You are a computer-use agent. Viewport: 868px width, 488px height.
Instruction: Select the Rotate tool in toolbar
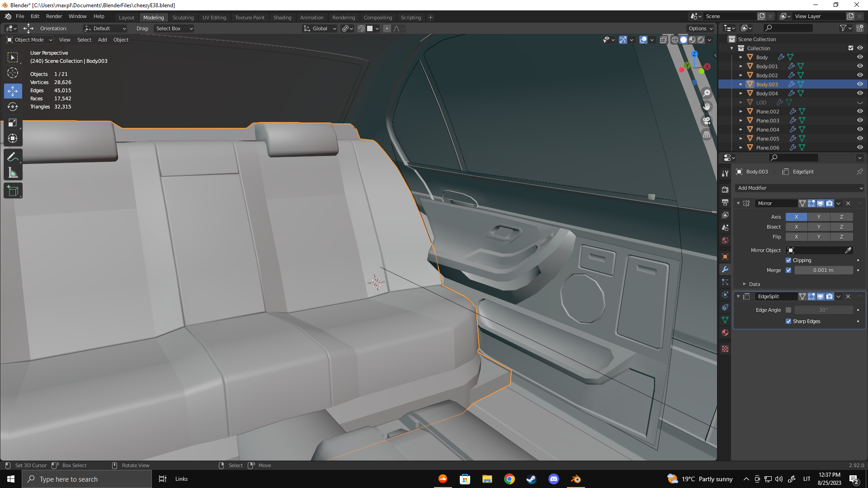click(x=13, y=107)
